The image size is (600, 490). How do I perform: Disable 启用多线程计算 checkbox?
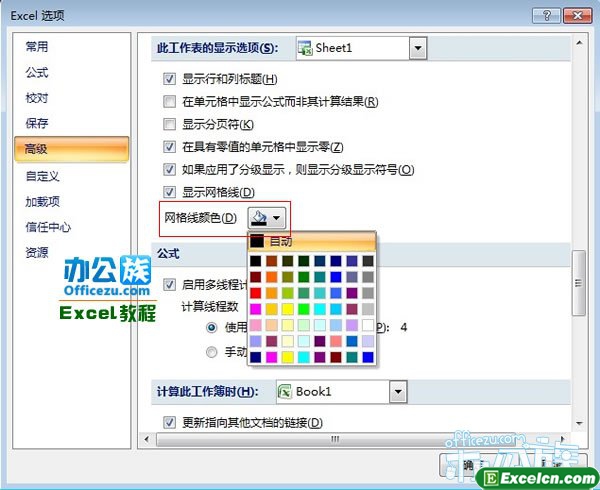click(170, 285)
